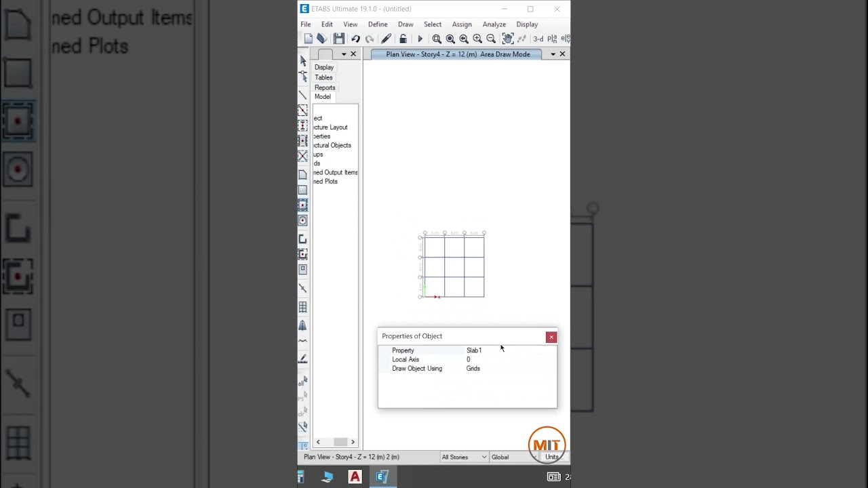
Task: Open the explorer panel dropdown arrow
Action: click(344, 54)
